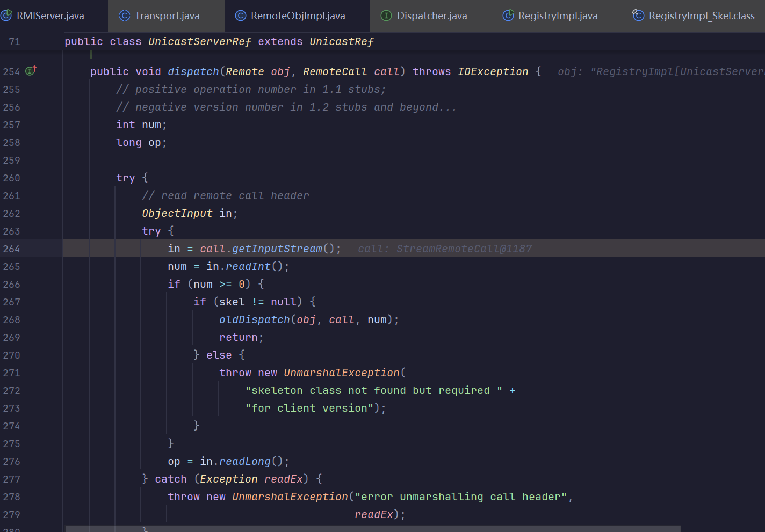The image size is (765, 532).
Task: Click line number 276 in the gutter
Action: pyautogui.click(x=11, y=461)
